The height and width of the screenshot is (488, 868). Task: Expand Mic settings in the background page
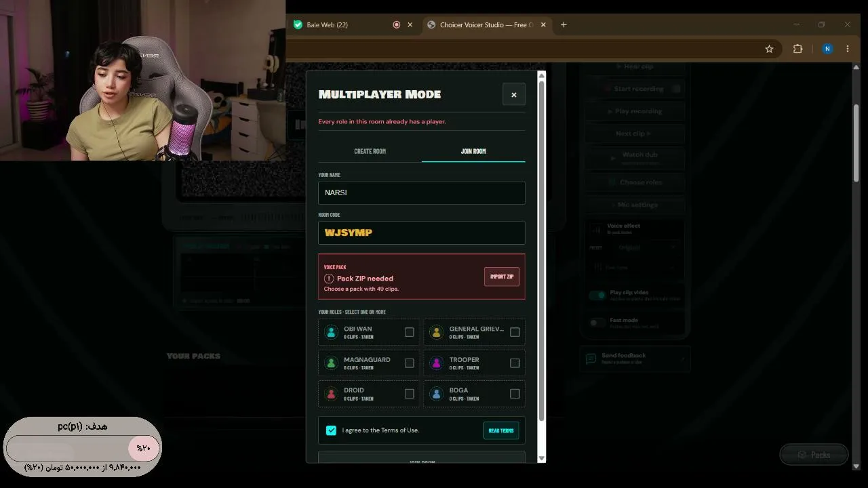pyautogui.click(x=634, y=205)
